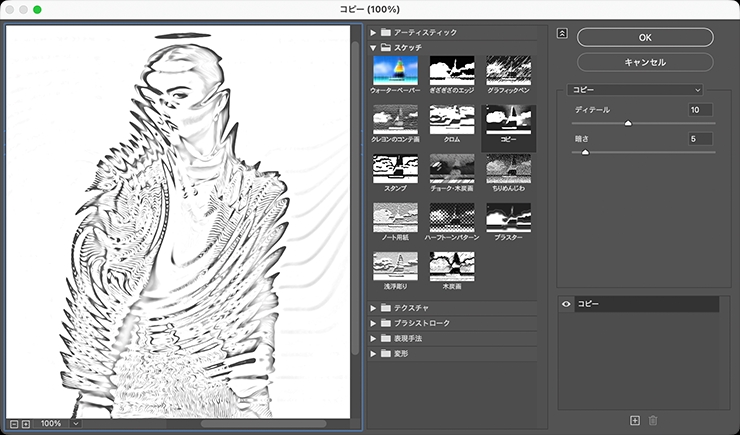The height and width of the screenshot is (435, 740).
Task: Click the ディテール slider handle
Action: coord(628,123)
